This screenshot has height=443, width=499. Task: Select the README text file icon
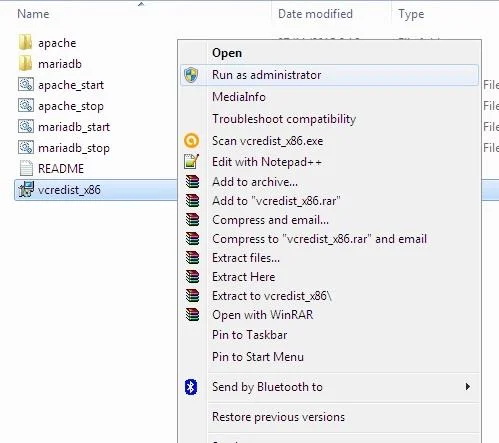point(26,168)
